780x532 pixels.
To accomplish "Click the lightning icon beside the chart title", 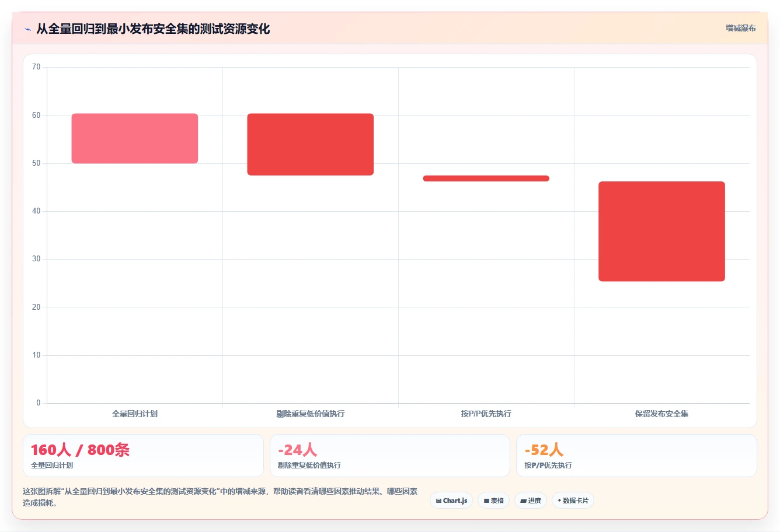I will tap(27, 29).
